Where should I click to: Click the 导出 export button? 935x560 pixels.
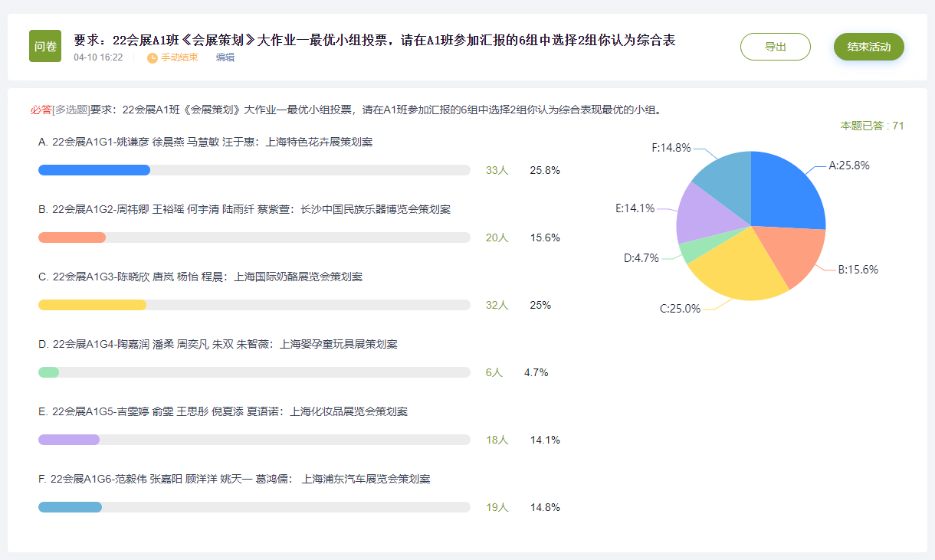775,47
